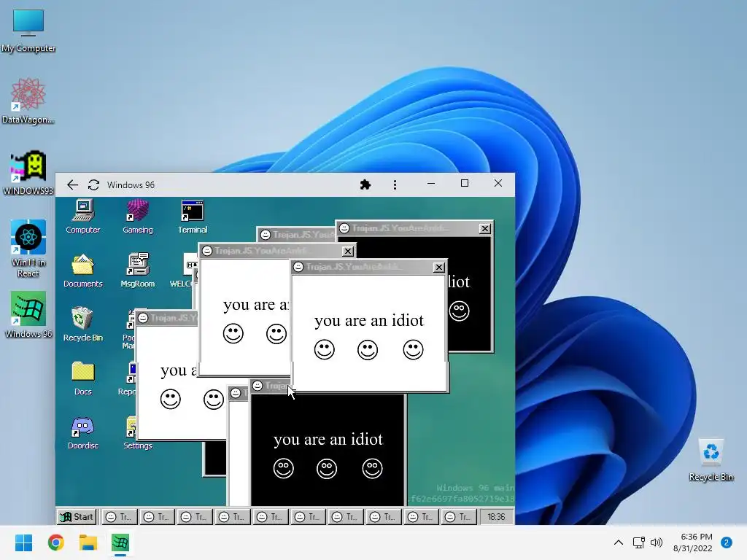Launch the Doordisc app icon
Viewport: 747px width, 560px height.
83,432
